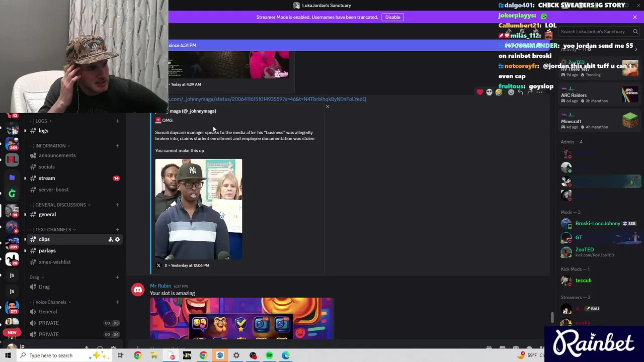
Task: Disable Streamer Mode
Action: (392, 17)
